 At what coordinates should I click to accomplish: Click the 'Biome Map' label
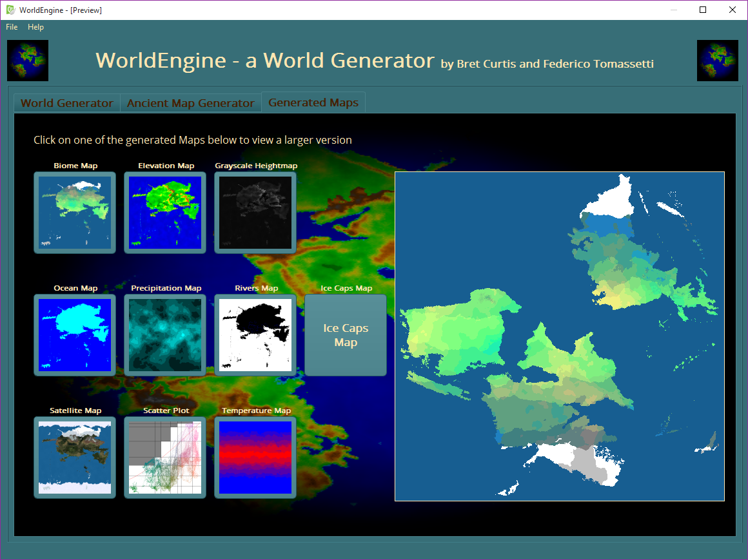tap(75, 166)
